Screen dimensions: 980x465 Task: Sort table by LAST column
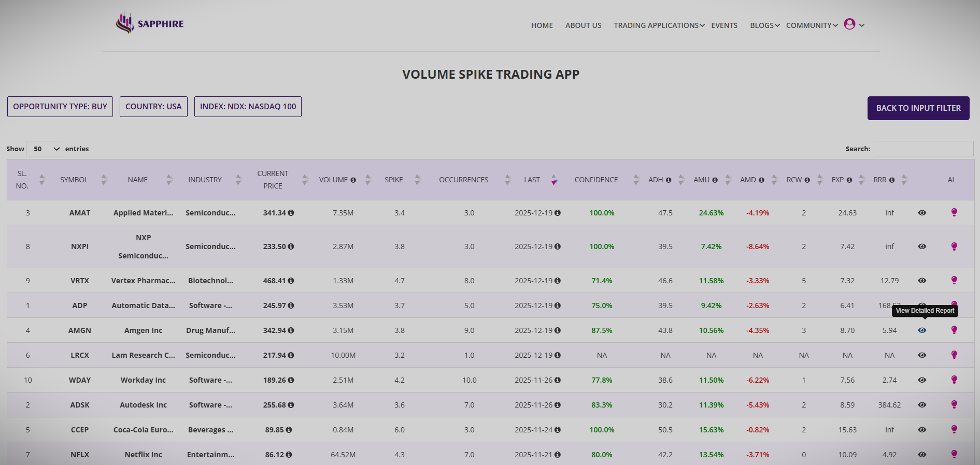(x=554, y=180)
